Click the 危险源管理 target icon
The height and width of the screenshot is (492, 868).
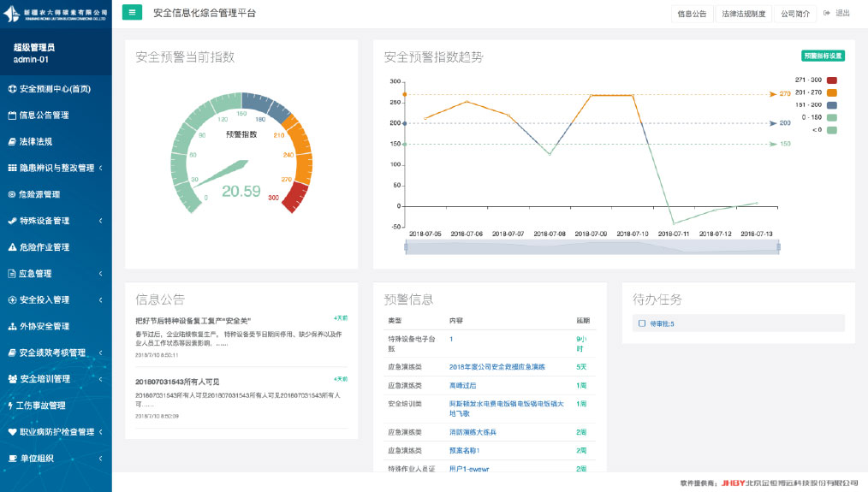pos(12,195)
